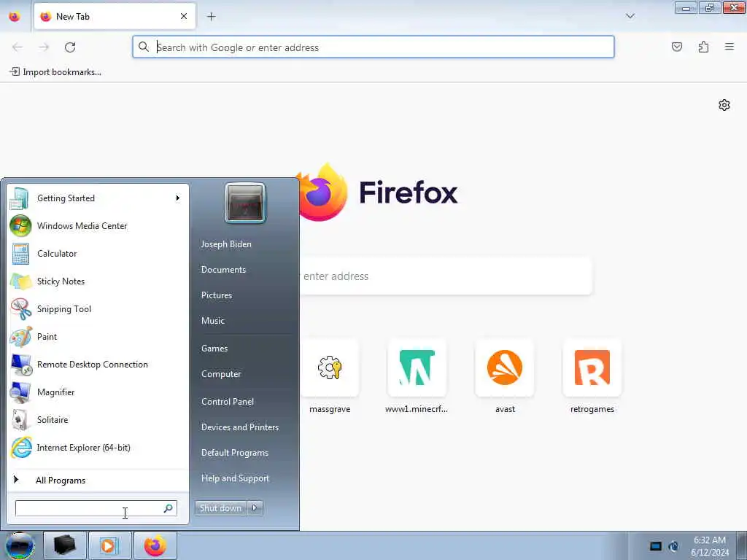
Task: Click the Start menu search magnifier icon
Action: tap(169, 508)
